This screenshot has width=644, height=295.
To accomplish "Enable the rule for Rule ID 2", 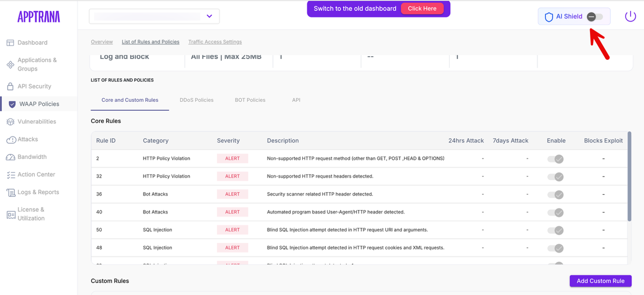I will (555, 159).
